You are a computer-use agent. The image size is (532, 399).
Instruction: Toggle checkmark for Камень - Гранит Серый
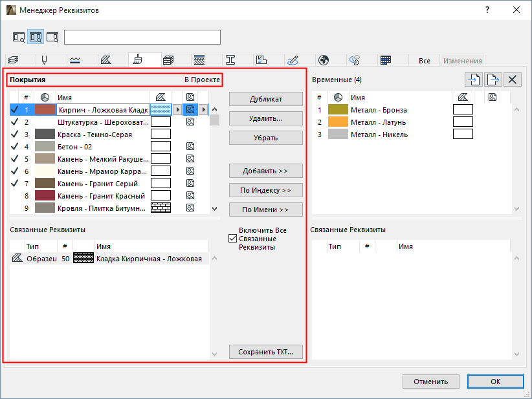click(15, 183)
